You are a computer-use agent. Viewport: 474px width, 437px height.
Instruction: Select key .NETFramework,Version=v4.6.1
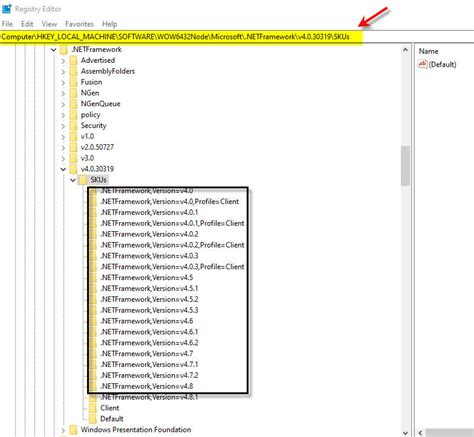[149, 332]
